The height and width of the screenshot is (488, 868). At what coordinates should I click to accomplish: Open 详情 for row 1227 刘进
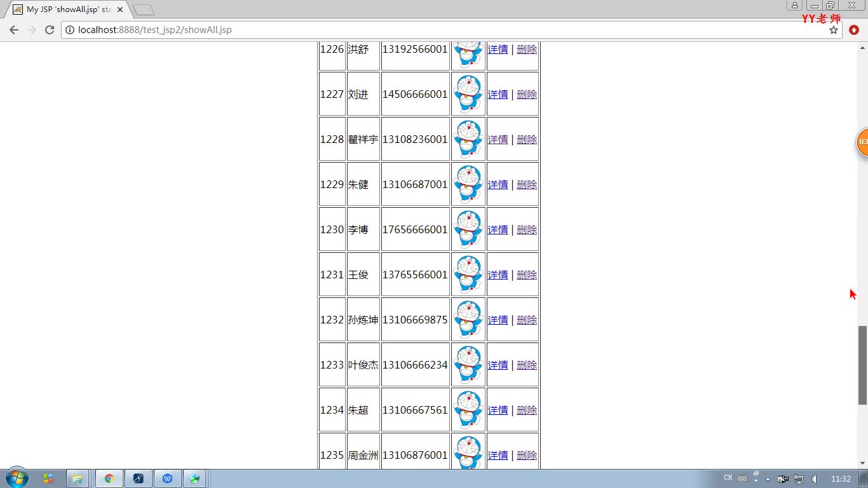[x=498, y=94]
